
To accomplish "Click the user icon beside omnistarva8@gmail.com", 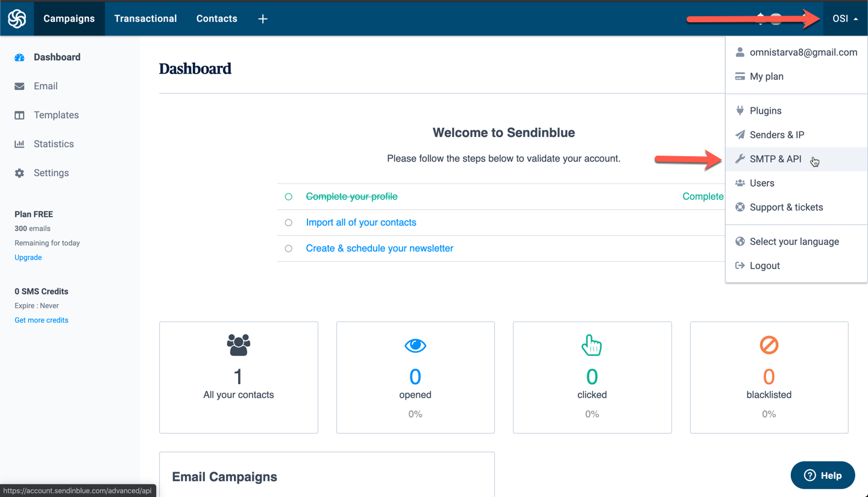I will 740,52.
